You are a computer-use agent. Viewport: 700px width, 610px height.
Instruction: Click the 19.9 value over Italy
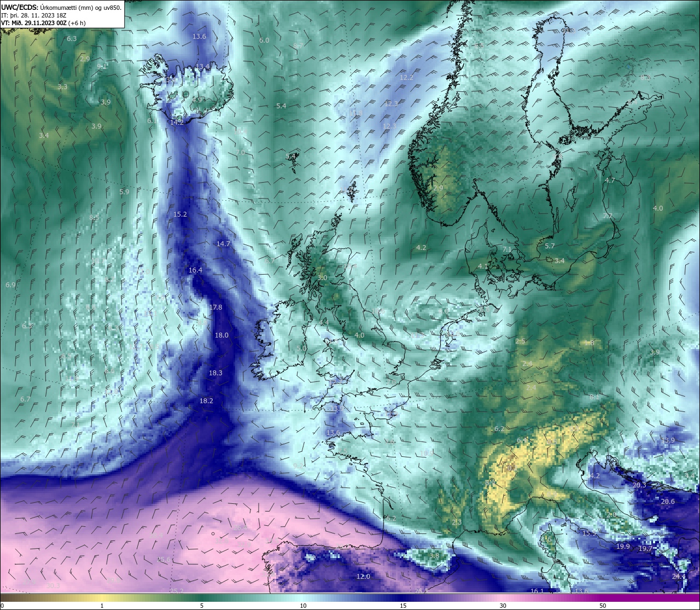[623, 547]
